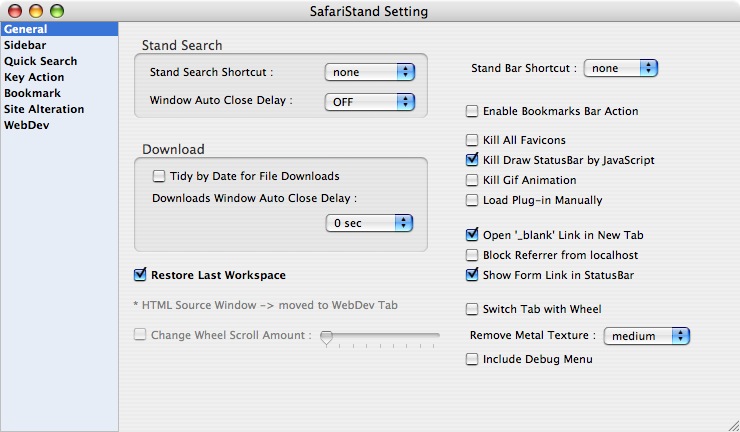Click the red close window button

(15, 10)
